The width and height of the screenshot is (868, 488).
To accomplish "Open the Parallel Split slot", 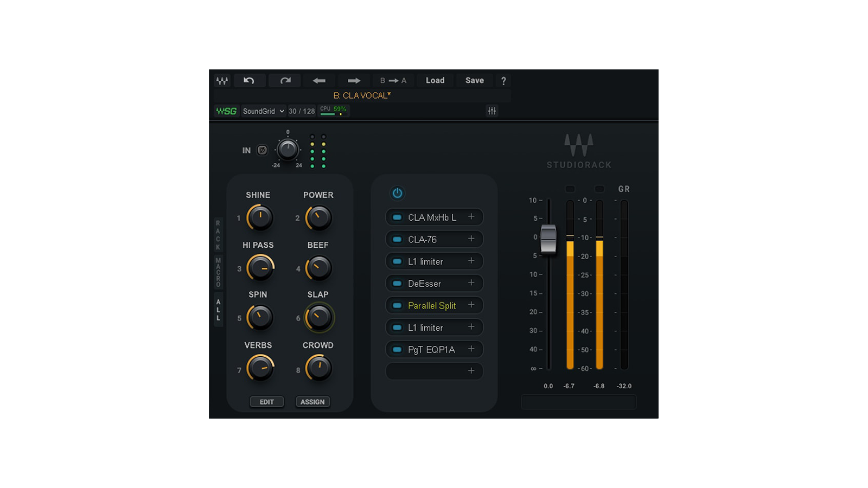I will pos(432,306).
